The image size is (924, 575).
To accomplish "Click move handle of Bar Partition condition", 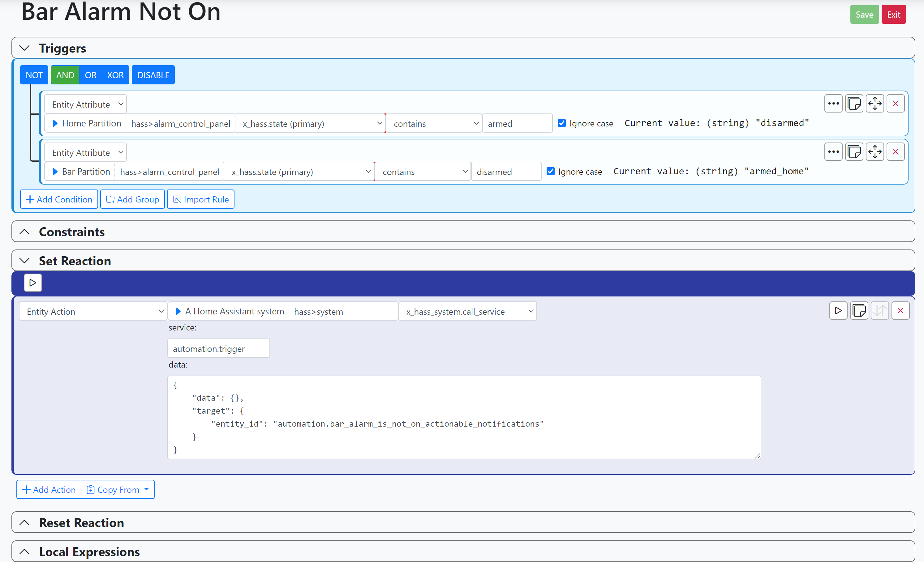I will point(875,152).
